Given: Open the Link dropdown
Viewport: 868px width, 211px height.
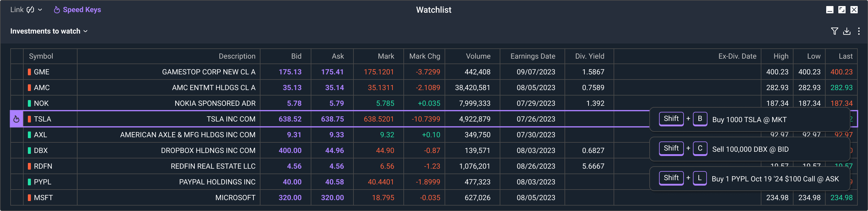Looking at the screenshot, I should tap(26, 10).
